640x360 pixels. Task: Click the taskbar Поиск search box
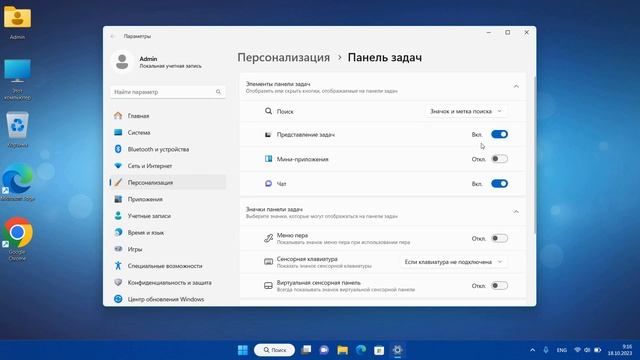274,350
